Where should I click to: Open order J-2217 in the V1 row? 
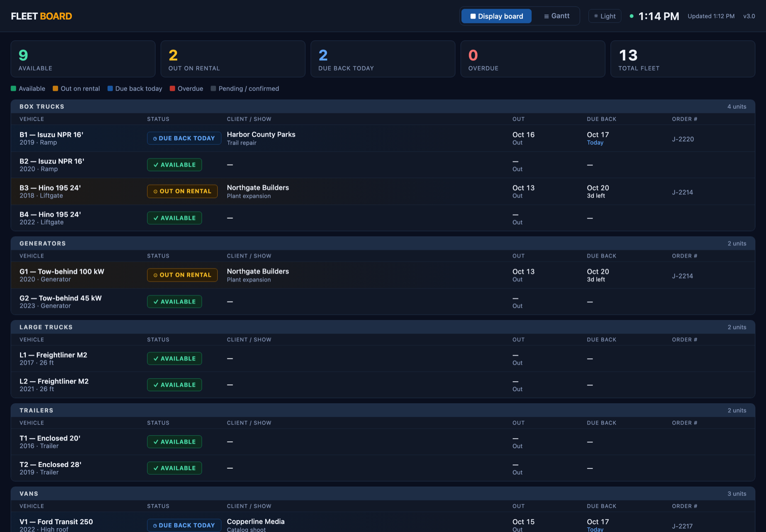(682, 526)
